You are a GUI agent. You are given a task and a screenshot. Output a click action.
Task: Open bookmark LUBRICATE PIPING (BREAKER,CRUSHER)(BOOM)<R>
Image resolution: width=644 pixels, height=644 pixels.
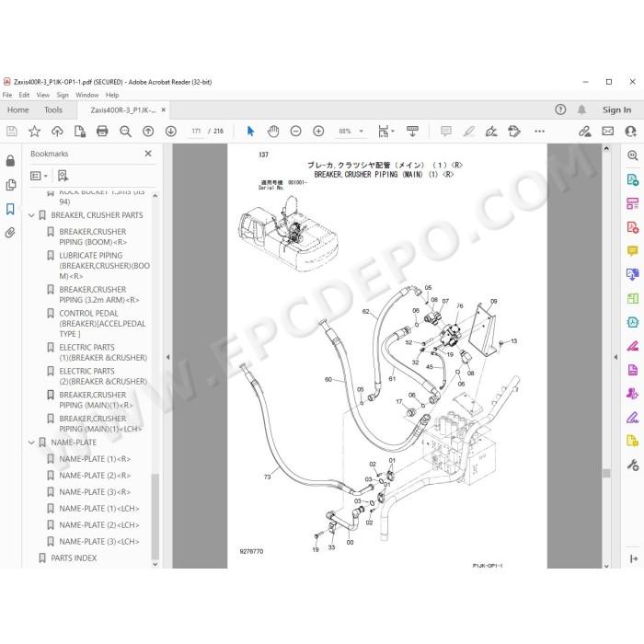(104, 266)
